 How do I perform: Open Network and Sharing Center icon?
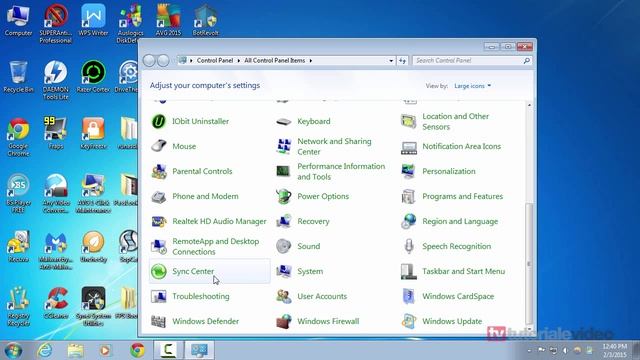click(x=284, y=146)
